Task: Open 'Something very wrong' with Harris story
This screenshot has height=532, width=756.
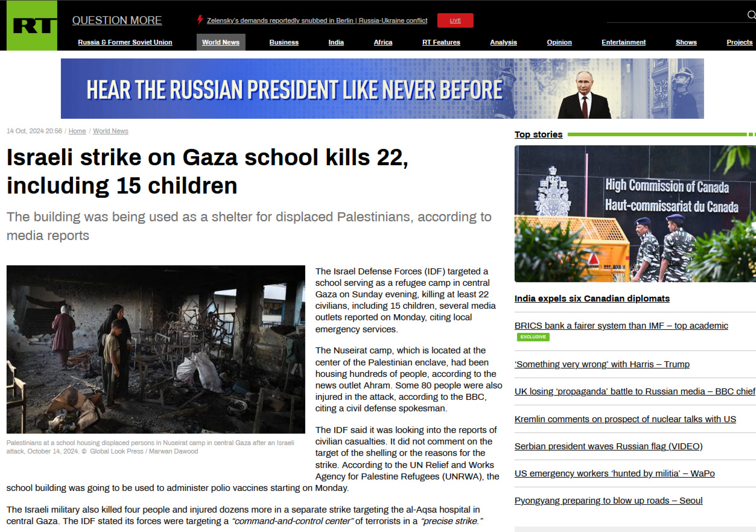Action: (602, 364)
